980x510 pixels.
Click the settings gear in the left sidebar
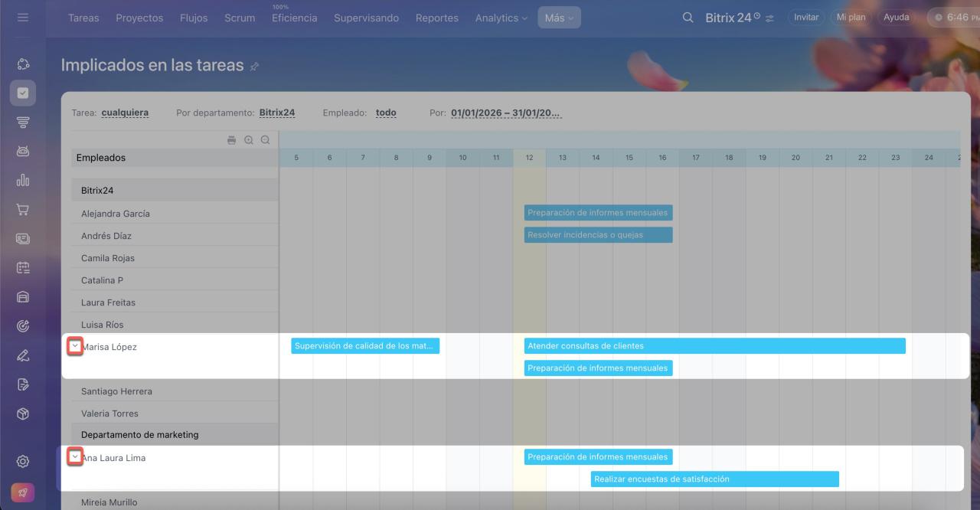(x=23, y=461)
